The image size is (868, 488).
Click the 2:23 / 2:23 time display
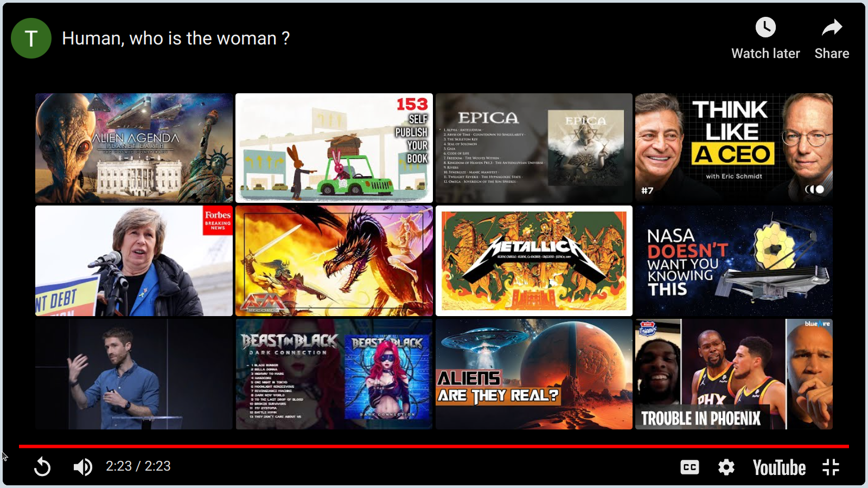[138, 466]
